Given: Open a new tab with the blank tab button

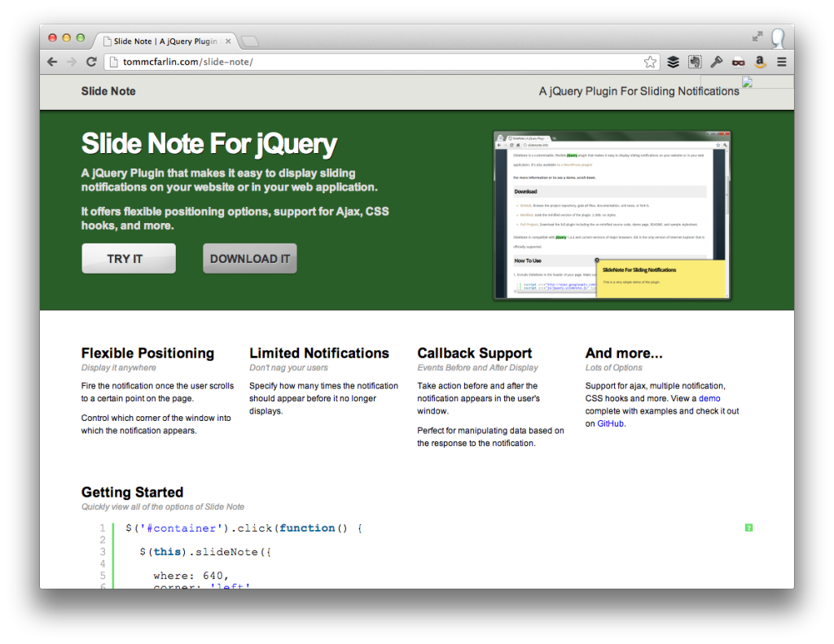Looking at the screenshot, I should coord(250,41).
